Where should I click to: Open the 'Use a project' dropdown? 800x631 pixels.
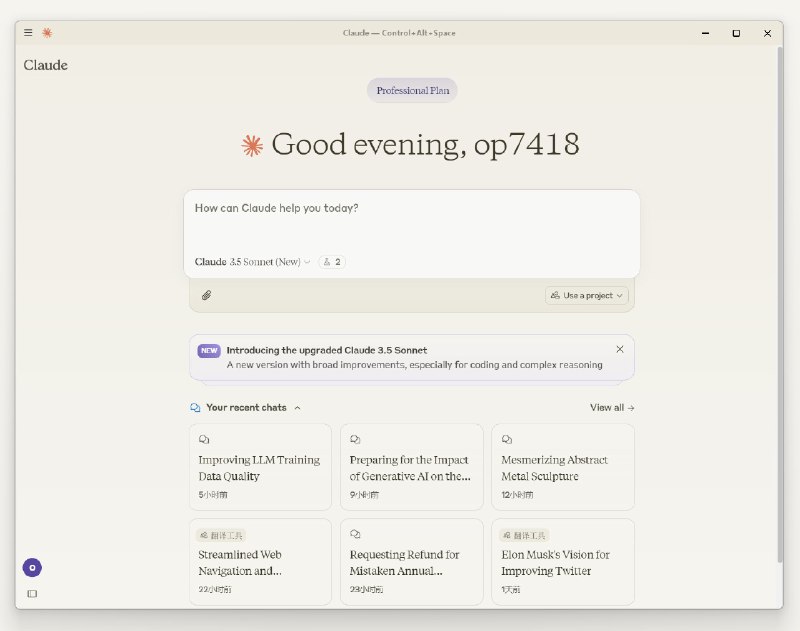586,295
